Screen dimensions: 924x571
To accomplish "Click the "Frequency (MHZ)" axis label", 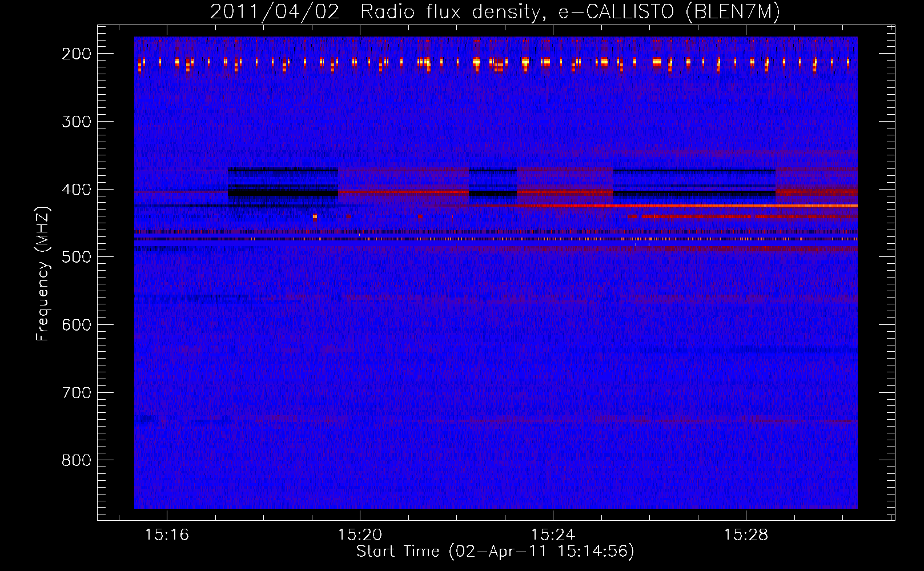I will pos(43,274).
